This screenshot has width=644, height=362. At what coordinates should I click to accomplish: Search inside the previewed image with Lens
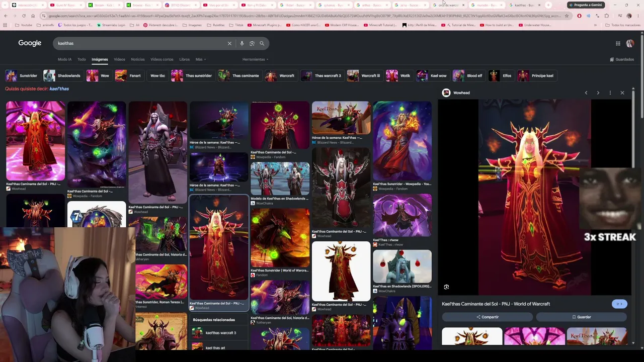[446, 287]
